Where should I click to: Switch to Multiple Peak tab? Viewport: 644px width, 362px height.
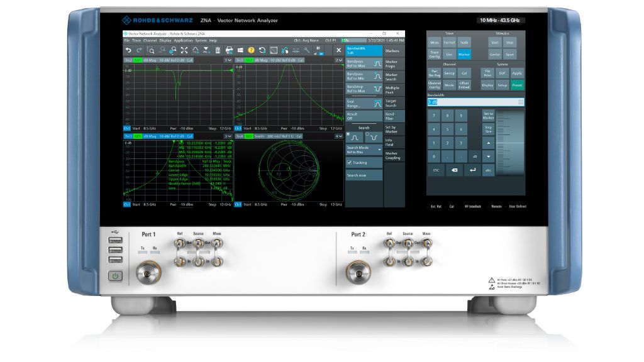[x=394, y=90]
